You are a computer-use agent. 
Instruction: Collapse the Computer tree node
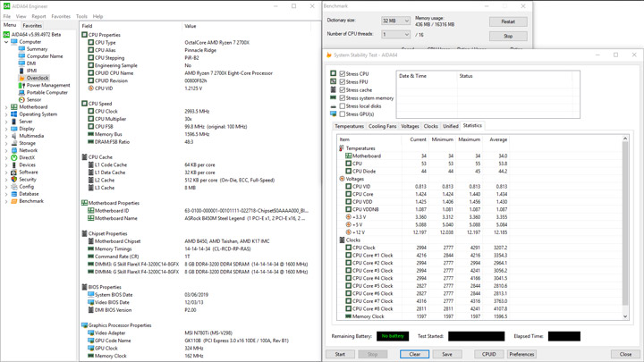click(x=6, y=42)
